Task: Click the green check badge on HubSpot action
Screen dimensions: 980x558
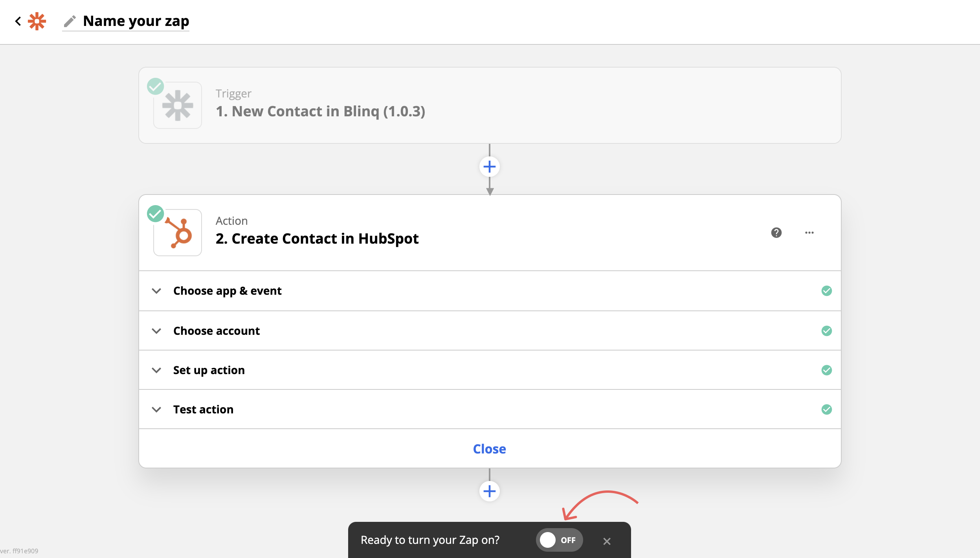Action: [x=155, y=214]
